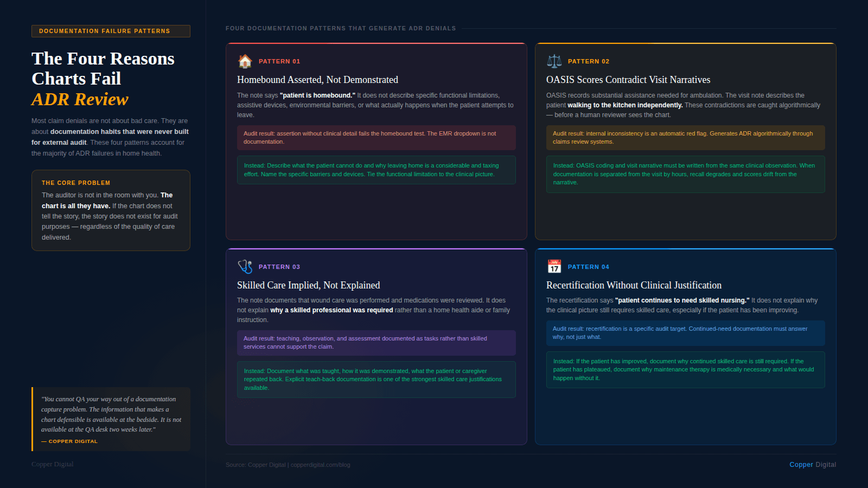Click the PATTERN 04 label
This screenshot has width=868, height=488.
pos(589,267)
